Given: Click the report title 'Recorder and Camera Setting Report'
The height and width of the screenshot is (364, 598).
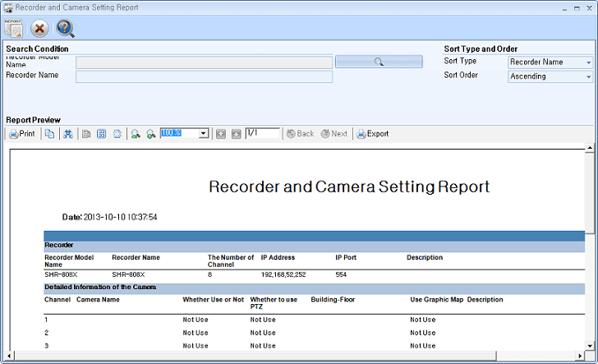Looking at the screenshot, I should pyautogui.click(x=349, y=187).
